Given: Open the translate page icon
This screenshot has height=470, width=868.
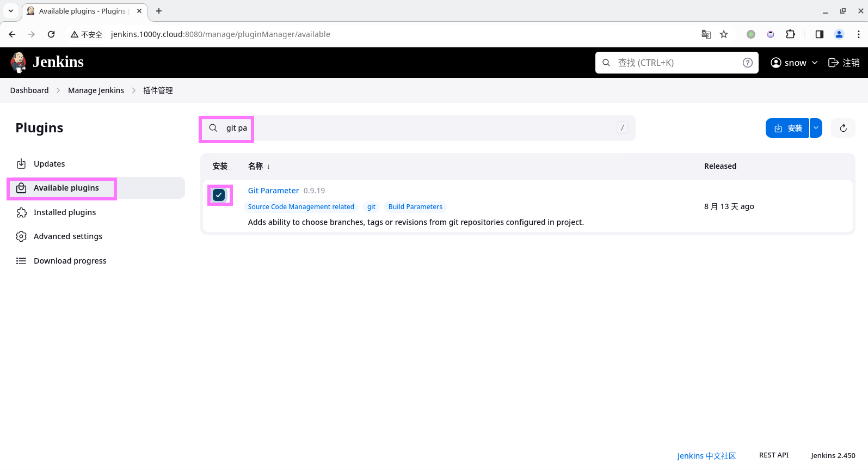Looking at the screenshot, I should tap(706, 34).
